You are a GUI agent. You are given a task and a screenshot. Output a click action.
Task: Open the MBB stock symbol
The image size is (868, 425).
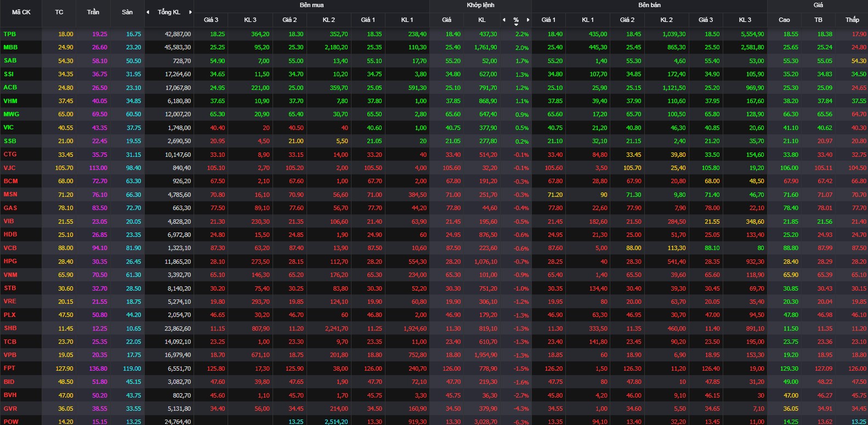coord(10,47)
